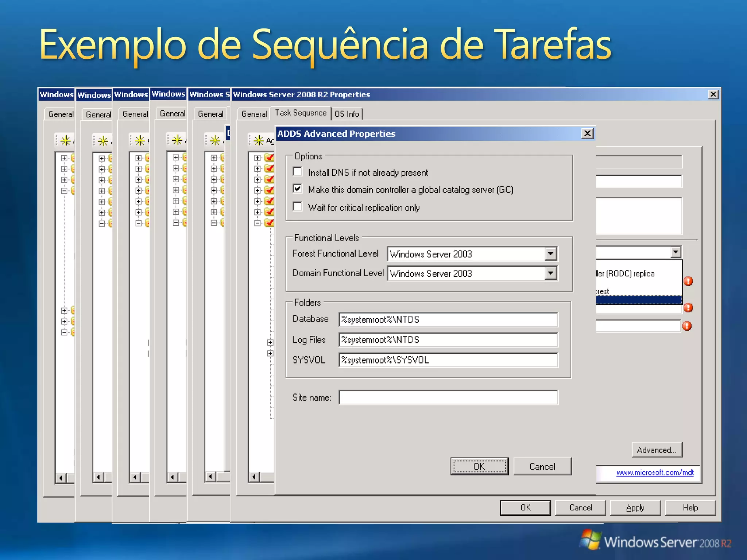The height and width of the screenshot is (560, 747).
Task: Close the Windows Server 2008 R2 Properties window
Action: pyautogui.click(x=713, y=94)
